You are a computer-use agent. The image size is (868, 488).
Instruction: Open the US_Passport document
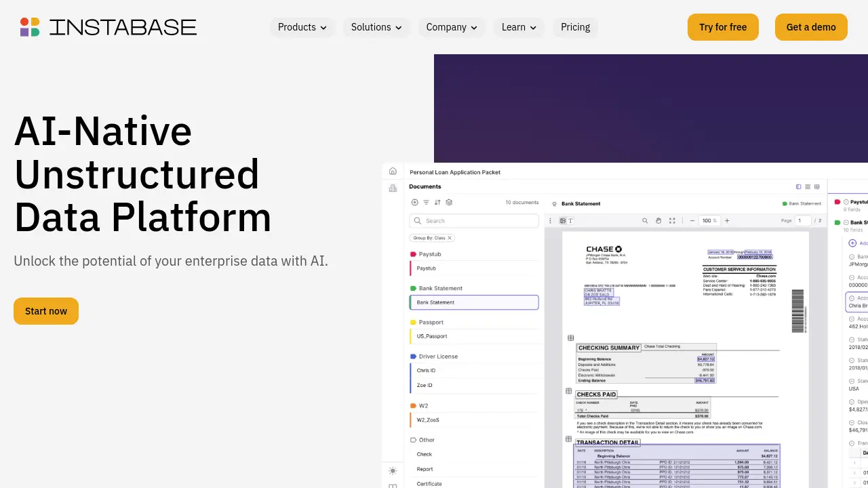(x=474, y=336)
